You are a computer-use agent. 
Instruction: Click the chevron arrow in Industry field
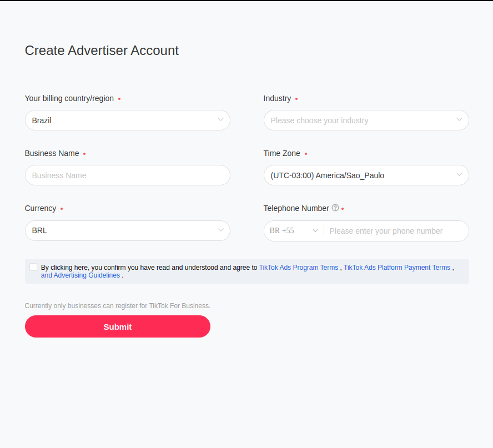pyautogui.click(x=459, y=120)
